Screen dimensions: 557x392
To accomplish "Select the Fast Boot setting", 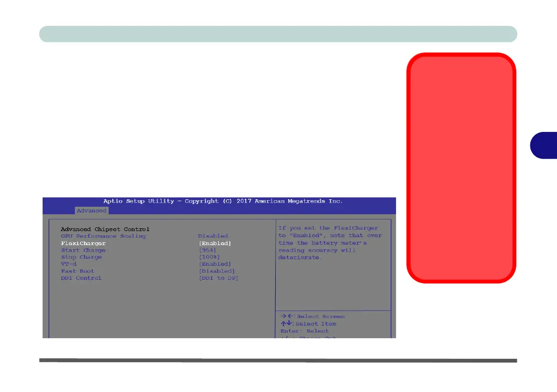I will [77, 271].
